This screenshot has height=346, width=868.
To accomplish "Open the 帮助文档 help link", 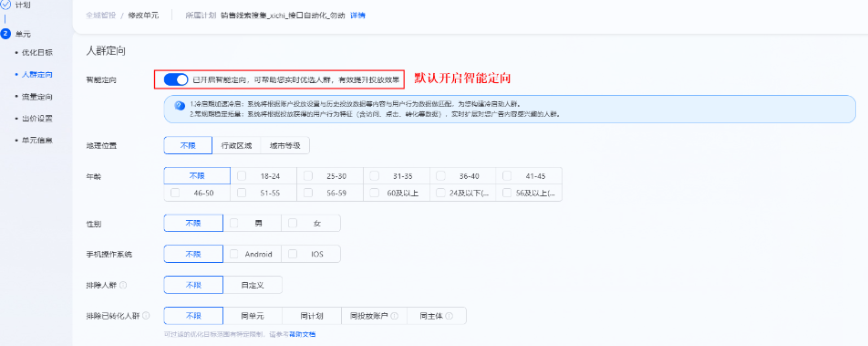I will pos(304,334).
